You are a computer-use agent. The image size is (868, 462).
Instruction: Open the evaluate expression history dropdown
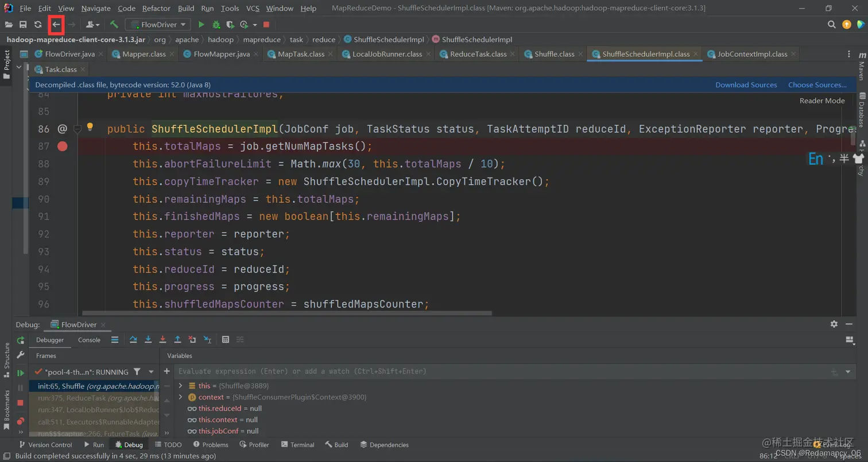point(848,372)
